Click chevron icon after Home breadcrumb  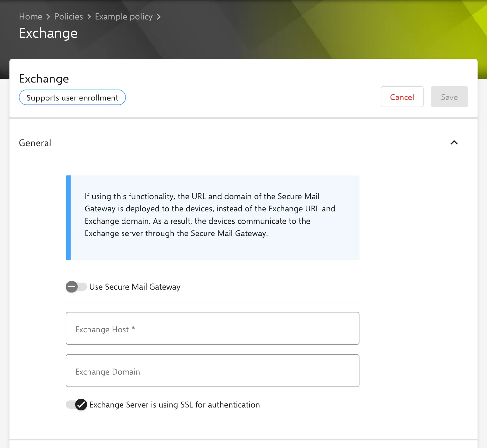48,17
